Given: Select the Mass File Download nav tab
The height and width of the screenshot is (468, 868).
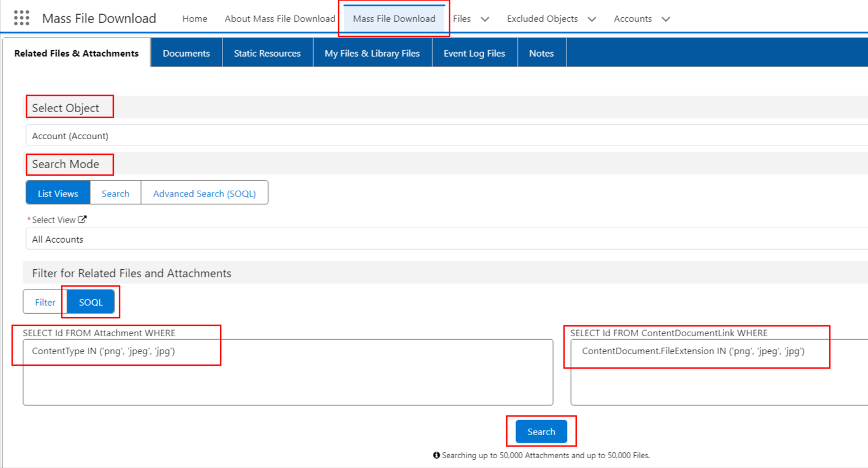Looking at the screenshot, I should tap(394, 18).
